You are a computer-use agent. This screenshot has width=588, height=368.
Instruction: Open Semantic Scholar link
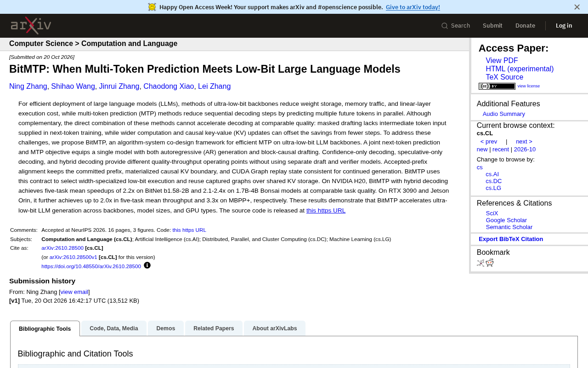pyautogui.click(x=509, y=227)
